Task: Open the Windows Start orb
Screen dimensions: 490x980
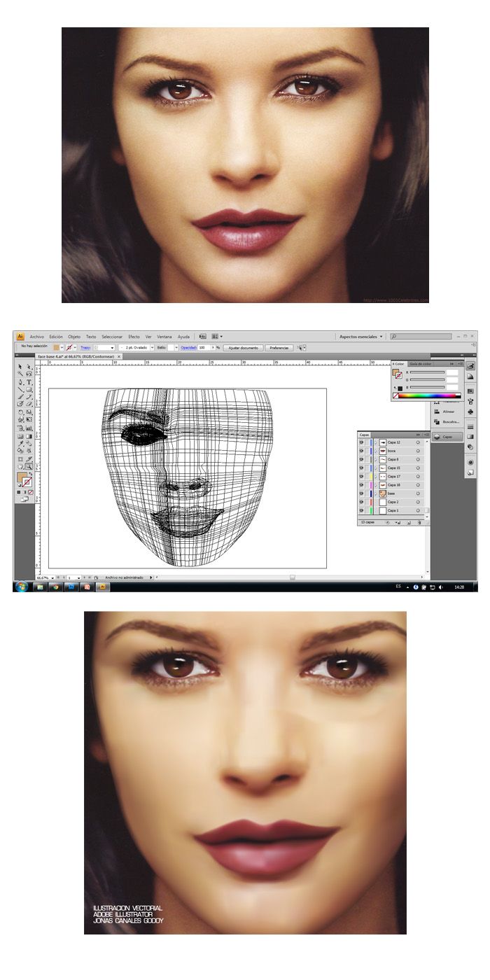Action: tap(21, 586)
